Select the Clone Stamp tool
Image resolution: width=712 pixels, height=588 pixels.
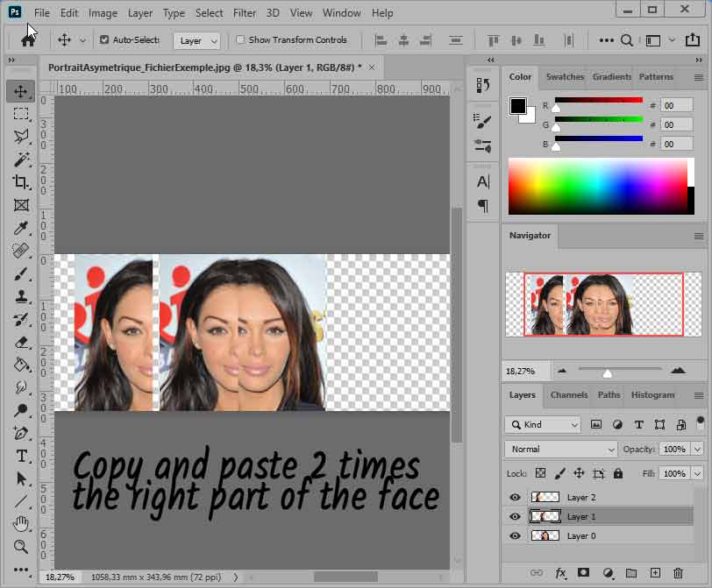click(21, 296)
